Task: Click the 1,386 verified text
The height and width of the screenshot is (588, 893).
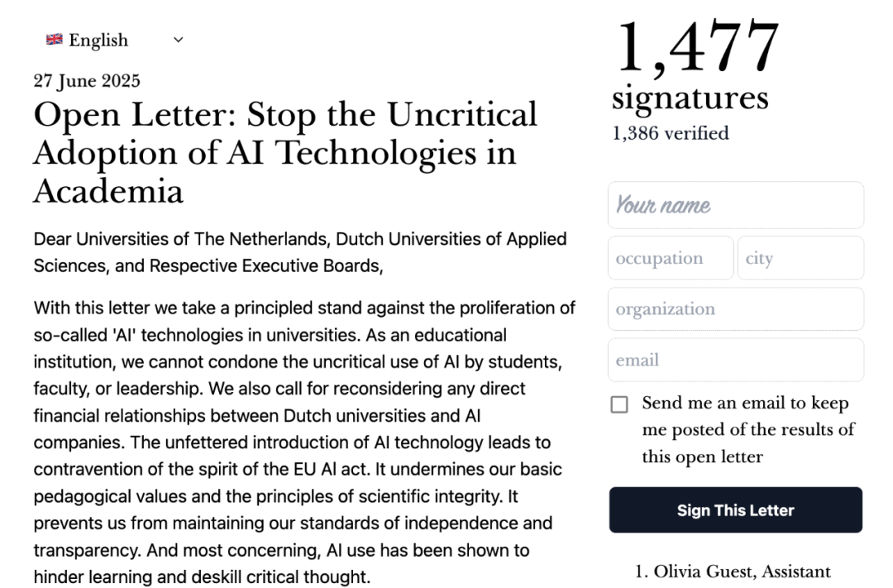Action: click(671, 133)
